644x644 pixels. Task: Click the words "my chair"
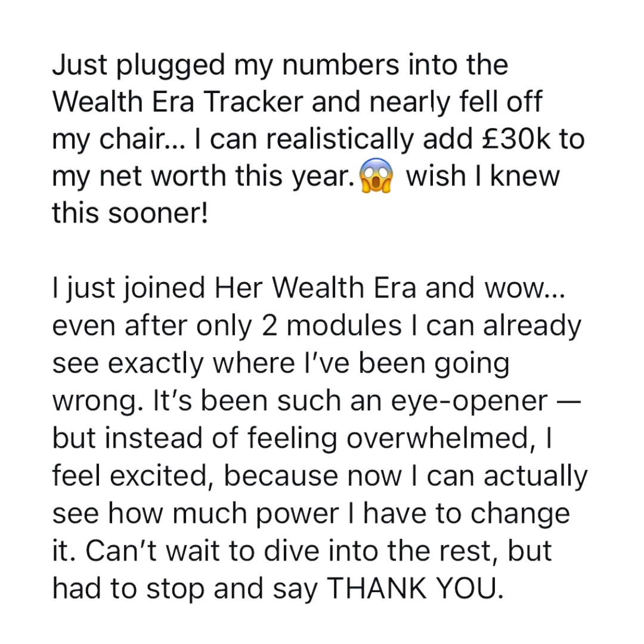(x=113, y=140)
